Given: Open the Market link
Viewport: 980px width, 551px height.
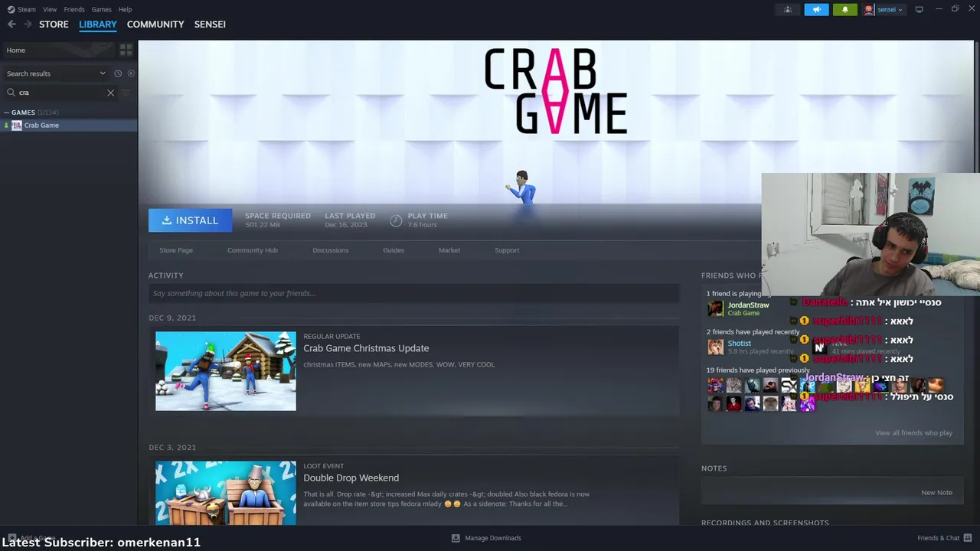Looking at the screenshot, I should click(449, 250).
